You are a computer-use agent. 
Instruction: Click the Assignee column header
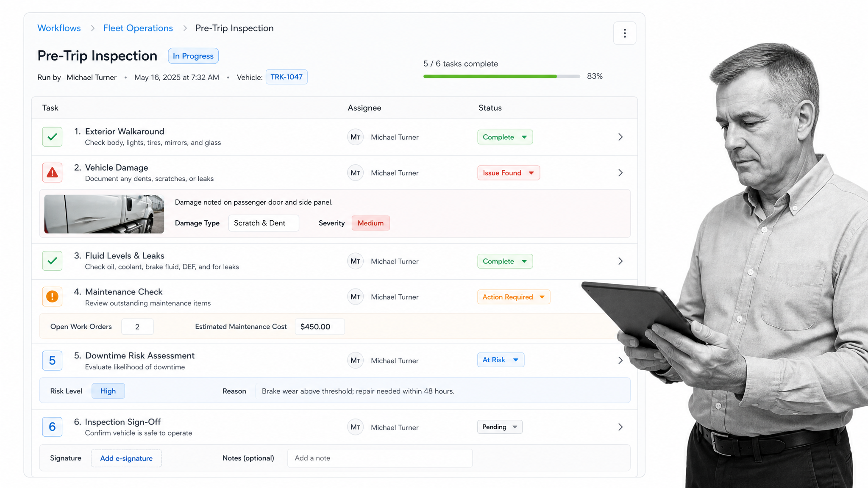pos(364,108)
